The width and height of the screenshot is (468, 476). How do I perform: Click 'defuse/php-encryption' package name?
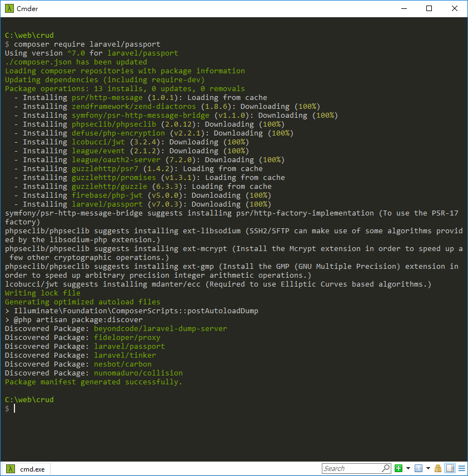coord(118,133)
